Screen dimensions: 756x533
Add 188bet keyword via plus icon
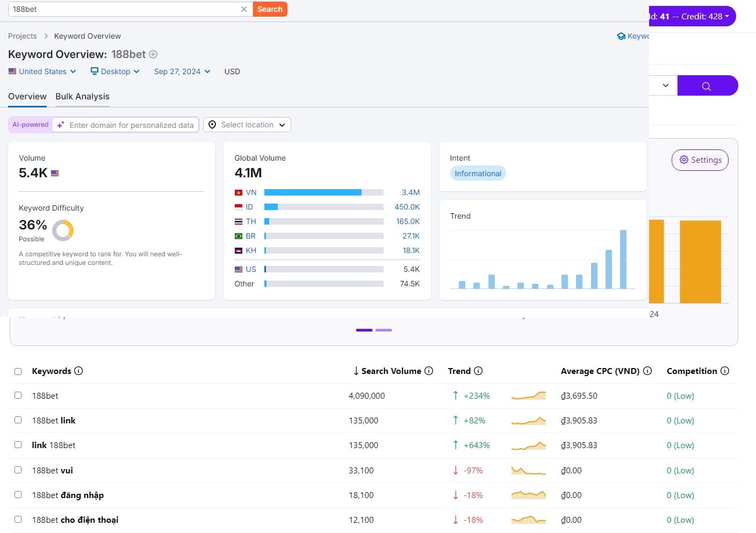[x=153, y=54]
